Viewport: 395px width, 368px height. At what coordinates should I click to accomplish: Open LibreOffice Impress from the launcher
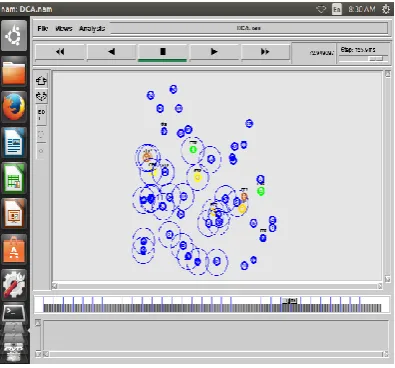coord(14,214)
